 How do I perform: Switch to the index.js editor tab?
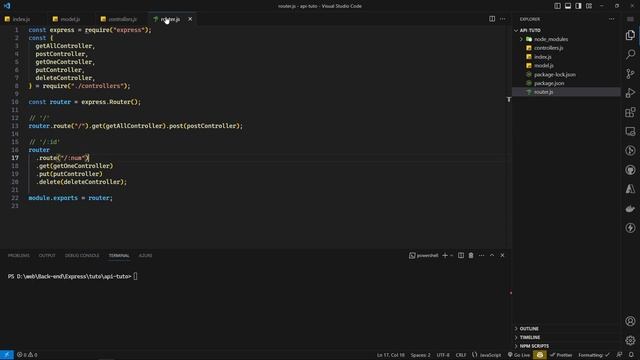[21, 19]
